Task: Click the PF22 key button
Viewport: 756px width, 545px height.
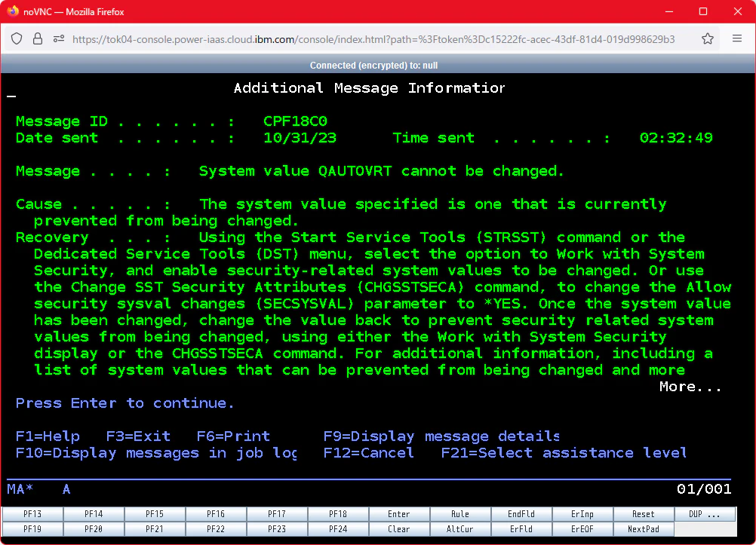Action: coord(216,529)
